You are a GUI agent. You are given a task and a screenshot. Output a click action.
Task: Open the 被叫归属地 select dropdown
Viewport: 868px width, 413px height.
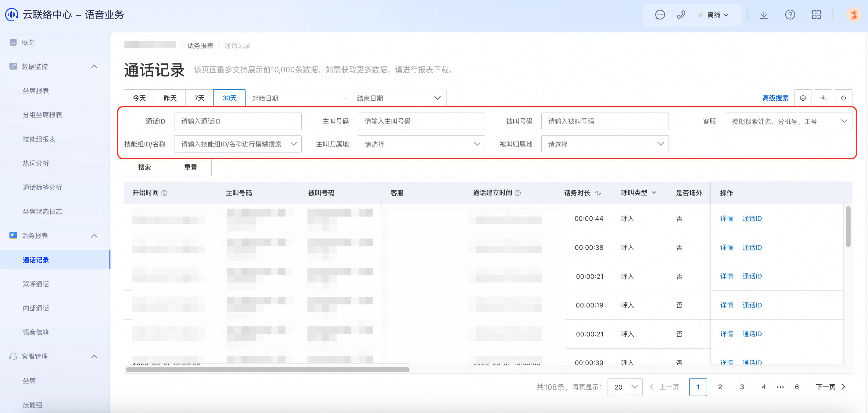pyautogui.click(x=605, y=144)
